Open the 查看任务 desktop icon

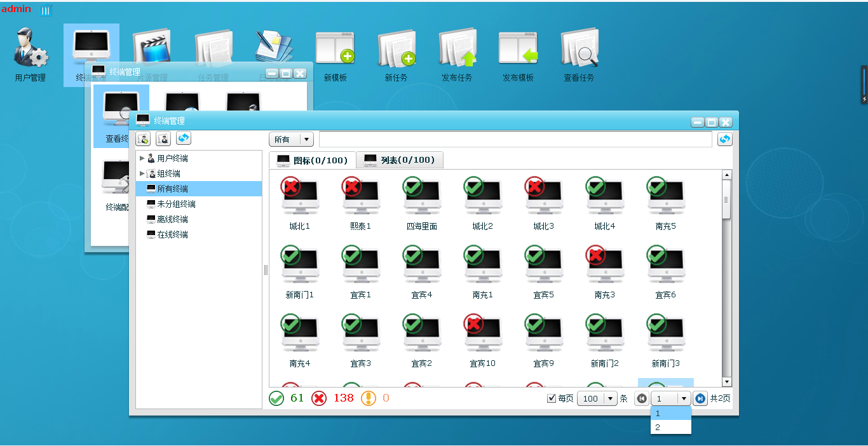(579, 55)
